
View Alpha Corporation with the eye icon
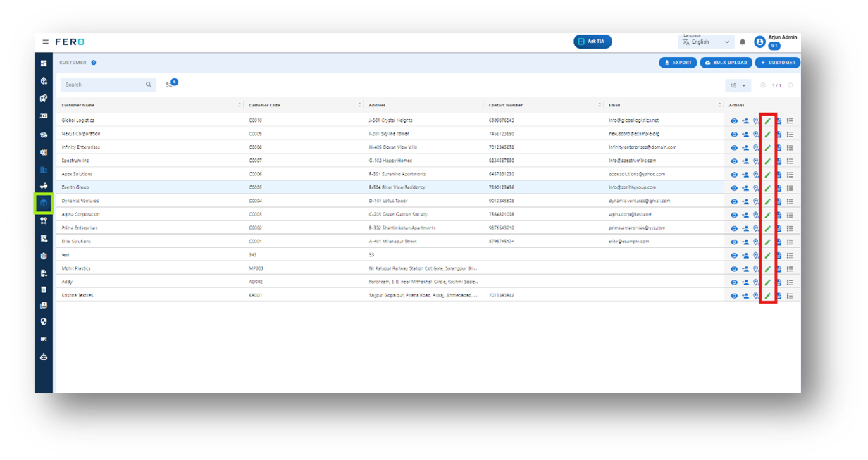pos(734,215)
